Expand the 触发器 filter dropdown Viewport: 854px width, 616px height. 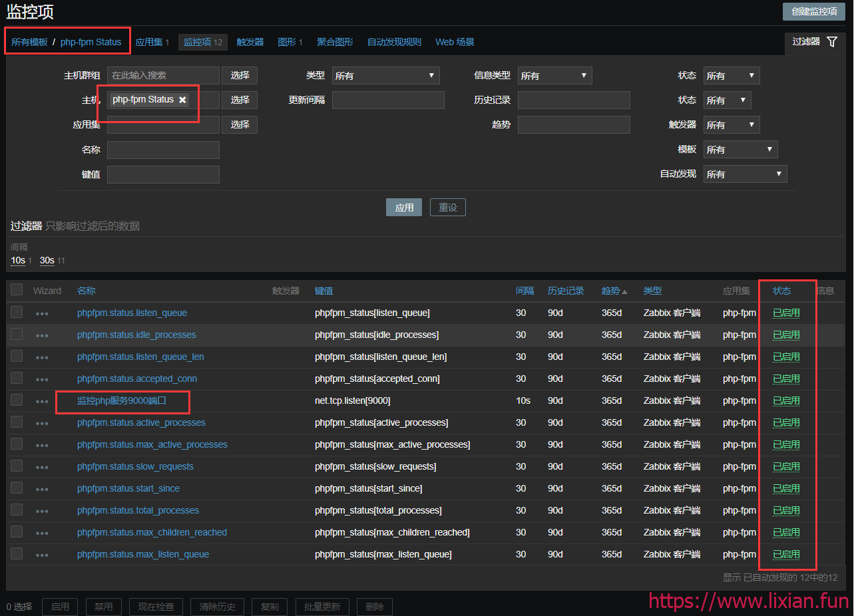(732, 125)
